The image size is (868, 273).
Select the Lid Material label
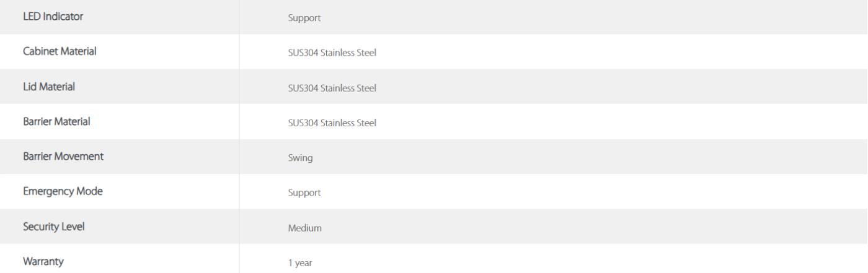[49, 87]
